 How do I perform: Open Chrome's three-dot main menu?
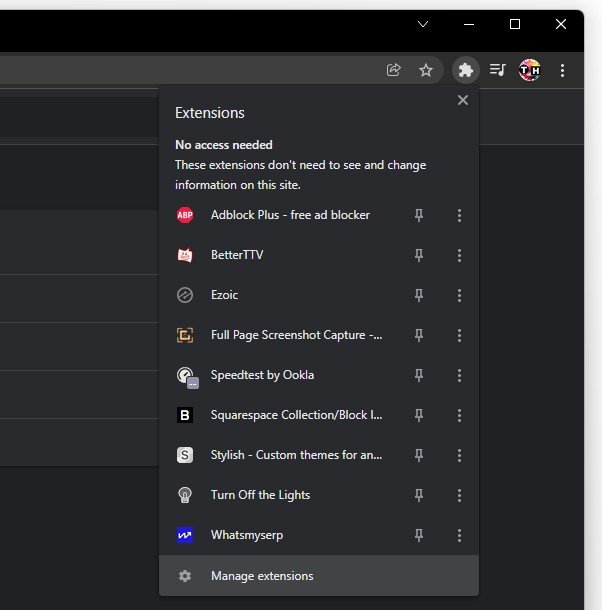tap(563, 70)
